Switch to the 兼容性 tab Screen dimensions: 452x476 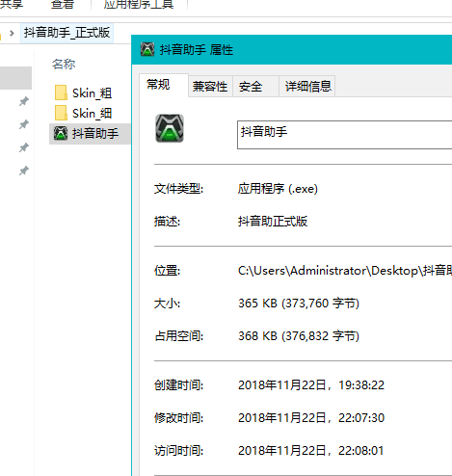point(210,87)
